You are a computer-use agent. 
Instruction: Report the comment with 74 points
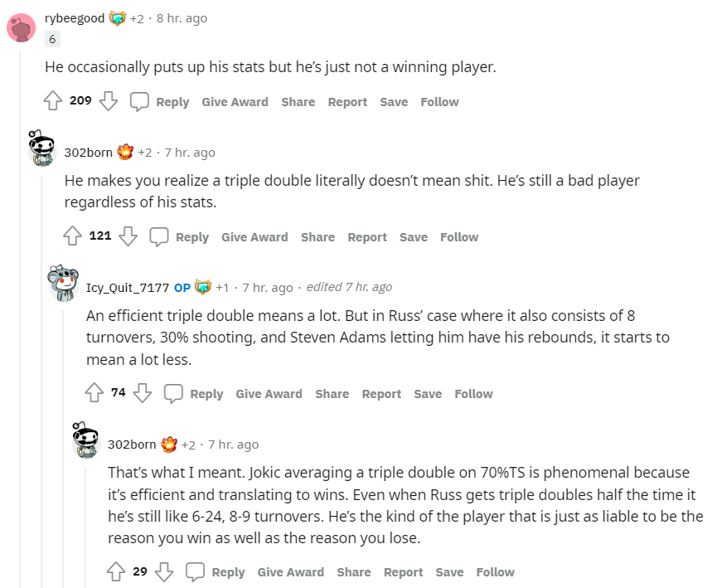pos(381,394)
